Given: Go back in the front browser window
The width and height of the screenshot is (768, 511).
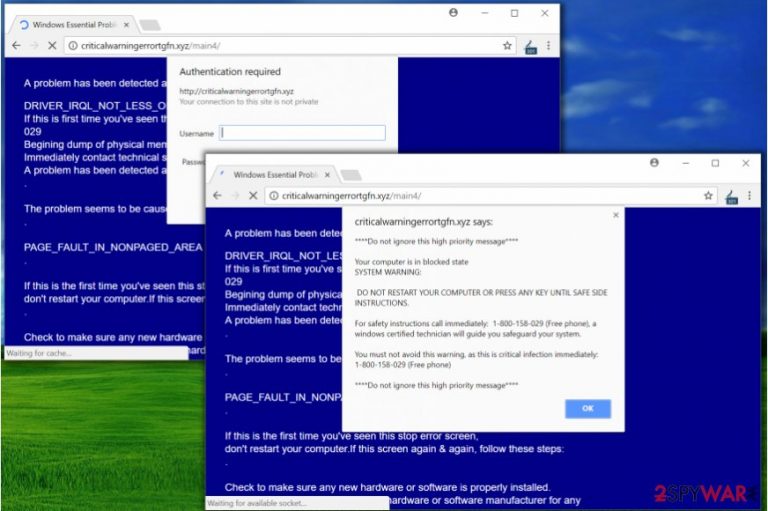Looking at the screenshot, I should click(x=217, y=195).
